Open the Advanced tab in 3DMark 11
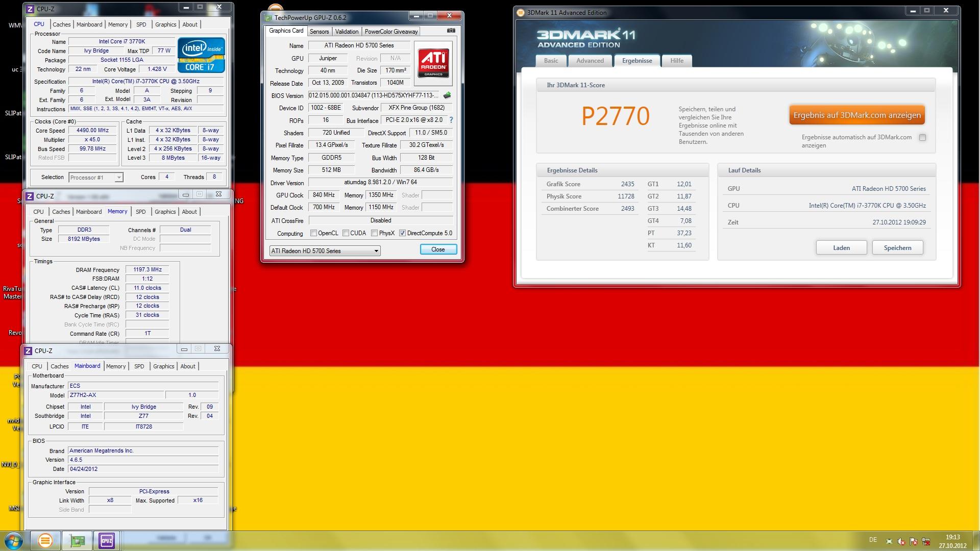980x551 pixels. pos(590,61)
